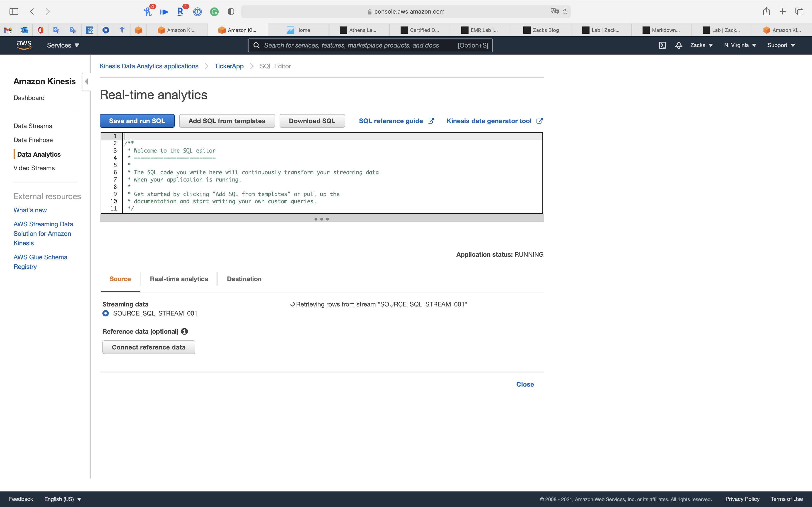Click the AWS logo home icon

click(24, 45)
